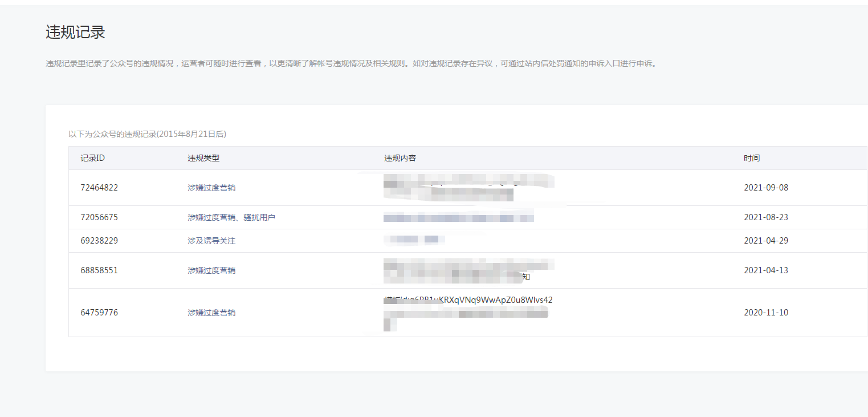
Task: Click the 违规类型 column header
Action: (203, 158)
